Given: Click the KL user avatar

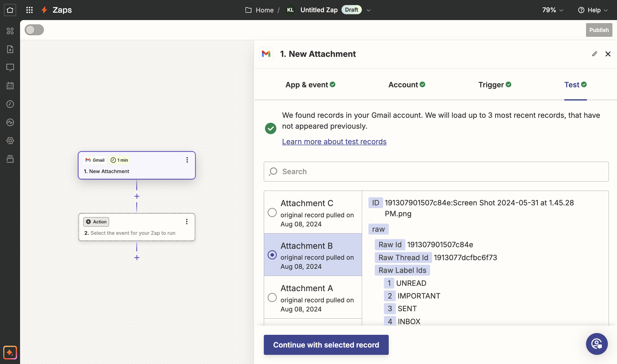Looking at the screenshot, I should (x=290, y=10).
